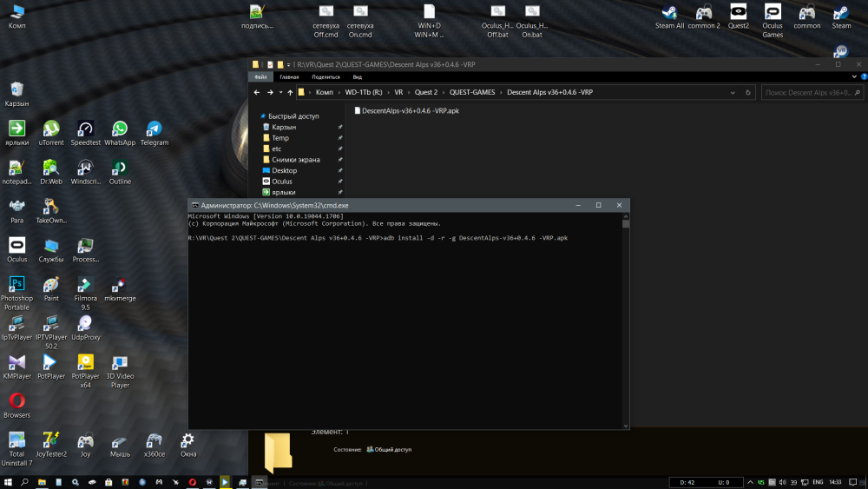Open the Steam All desktop icon
Image resolution: width=868 pixels, height=489 pixels.
click(669, 17)
